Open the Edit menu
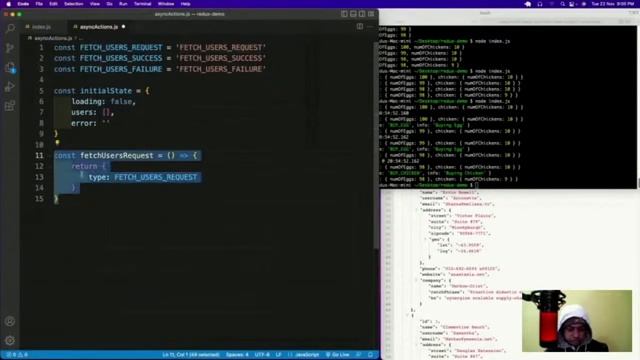Screen dimensions: 640x360 [x=53, y=4]
